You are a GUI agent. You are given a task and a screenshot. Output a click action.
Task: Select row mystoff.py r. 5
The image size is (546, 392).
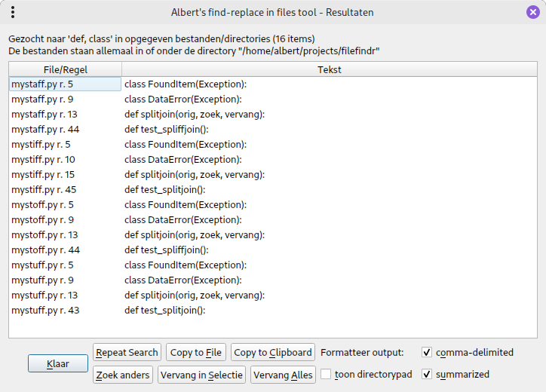tap(273, 205)
